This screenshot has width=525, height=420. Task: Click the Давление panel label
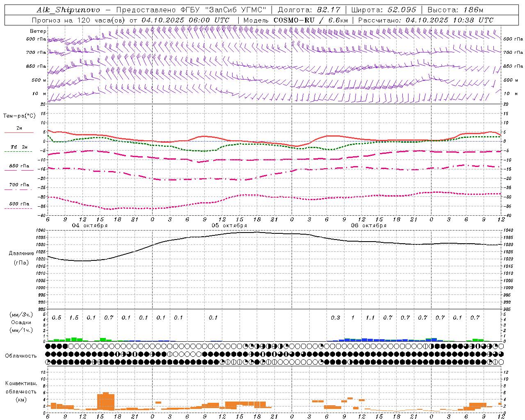21,253
